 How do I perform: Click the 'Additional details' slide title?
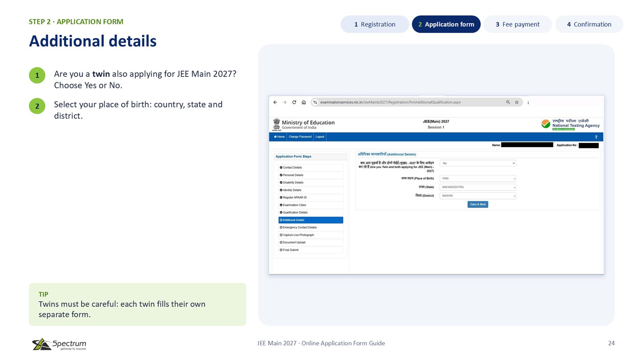[x=93, y=41]
